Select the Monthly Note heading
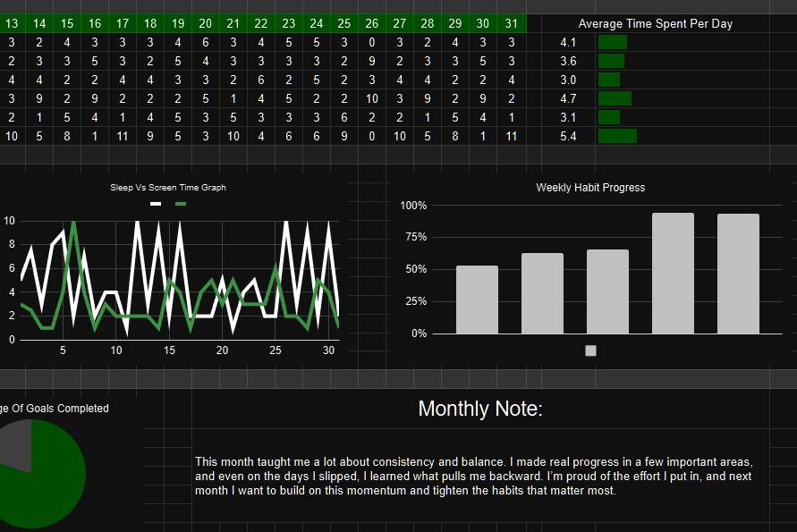The image size is (797, 532). [480, 410]
